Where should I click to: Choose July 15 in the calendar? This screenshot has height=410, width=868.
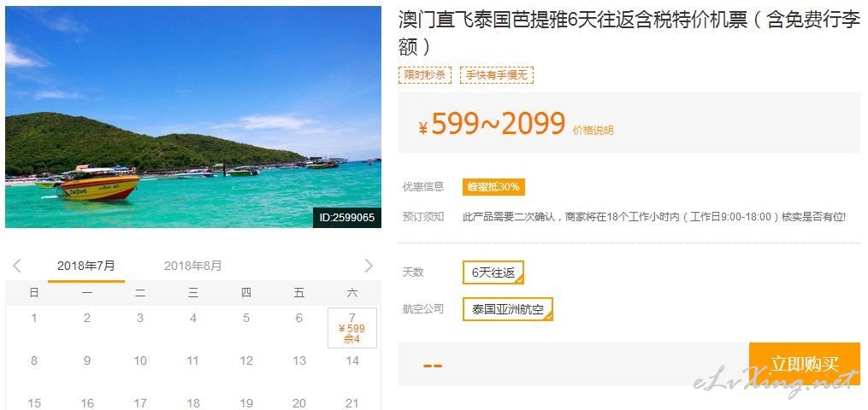(34, 403)
